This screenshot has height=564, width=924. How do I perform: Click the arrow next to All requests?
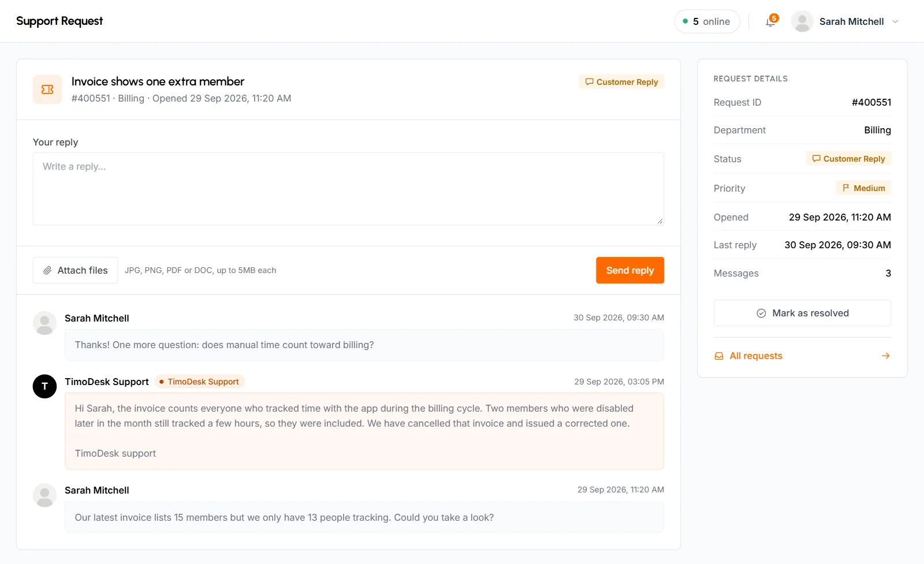coord(886,356)
